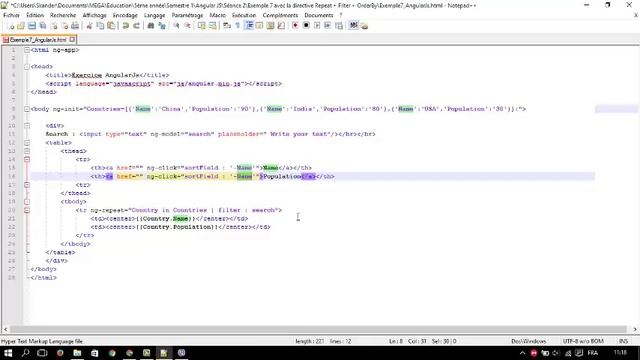This screenshot has height=360, width=640.
Task: Start macro recording with red dot
Action: pyautogui.click(x=295, y=26)
